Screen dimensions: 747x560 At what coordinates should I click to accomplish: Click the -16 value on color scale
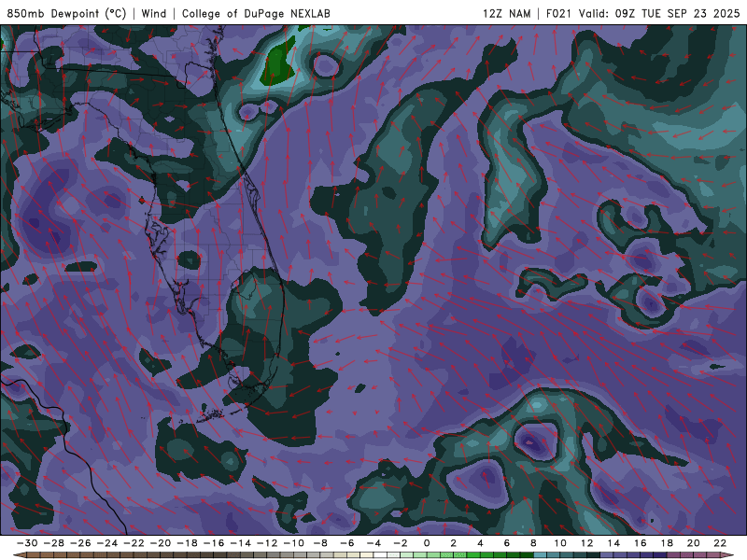click(214, 543)
